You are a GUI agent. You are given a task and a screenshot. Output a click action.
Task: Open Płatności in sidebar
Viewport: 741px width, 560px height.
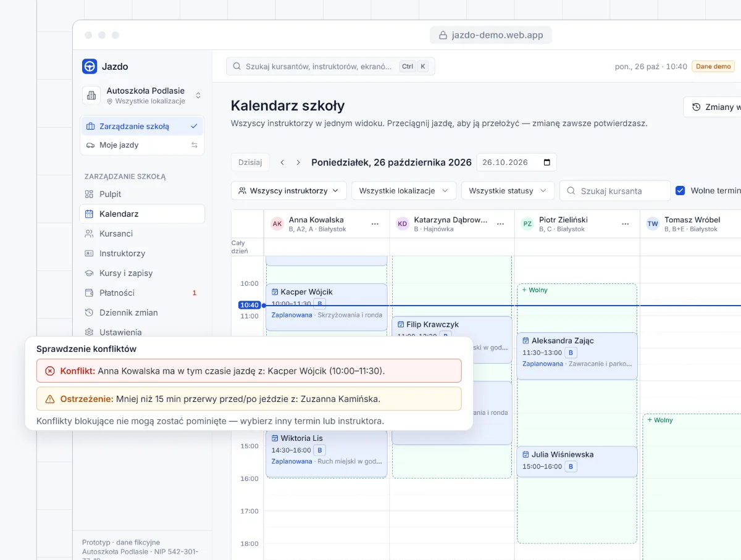(143, 293)
